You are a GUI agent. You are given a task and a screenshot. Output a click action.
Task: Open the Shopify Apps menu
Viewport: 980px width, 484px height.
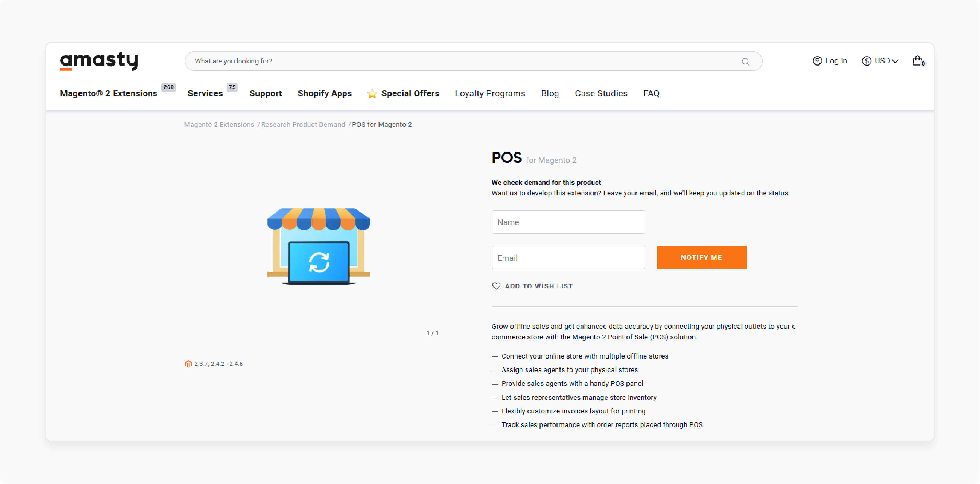coord(325,93)
